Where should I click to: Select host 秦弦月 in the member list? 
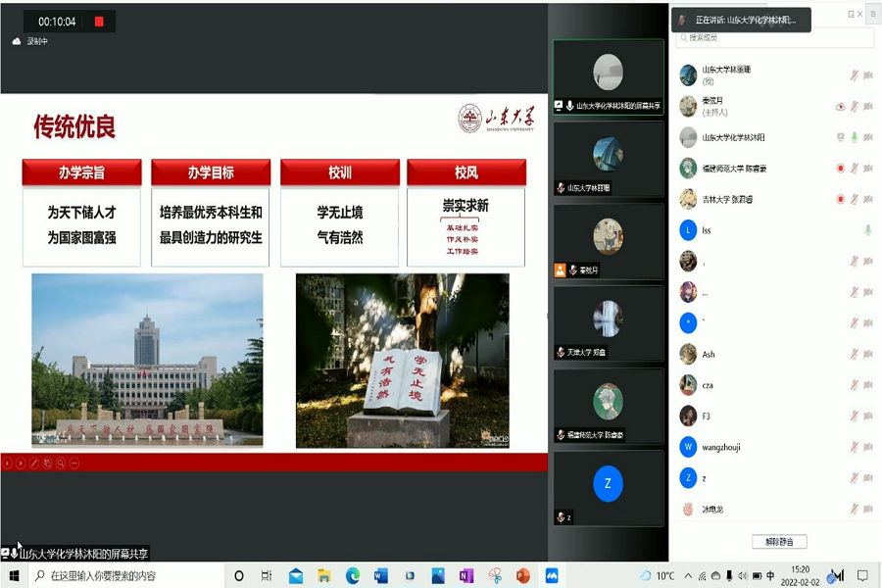tap(776, 106)
